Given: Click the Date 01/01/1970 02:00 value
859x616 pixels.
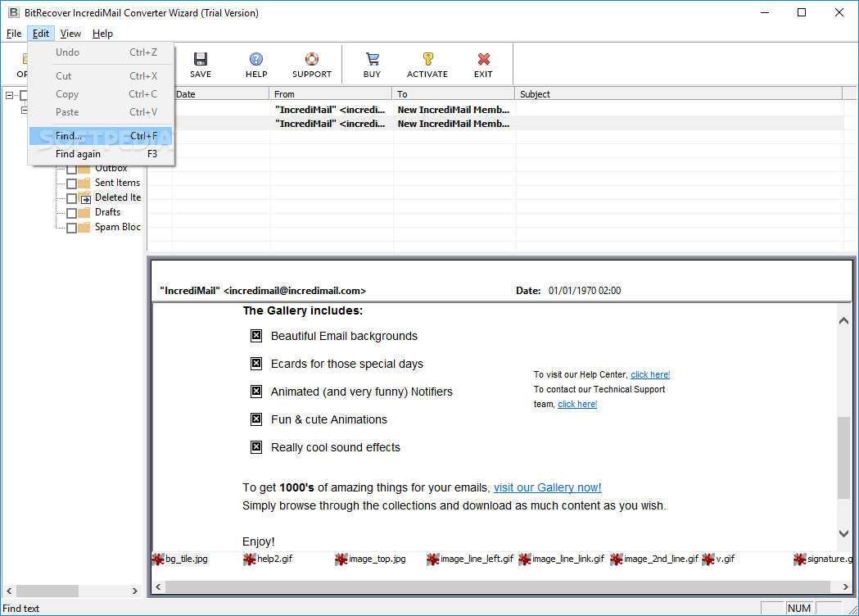Looking at the screenshot, I should (585, 291).
